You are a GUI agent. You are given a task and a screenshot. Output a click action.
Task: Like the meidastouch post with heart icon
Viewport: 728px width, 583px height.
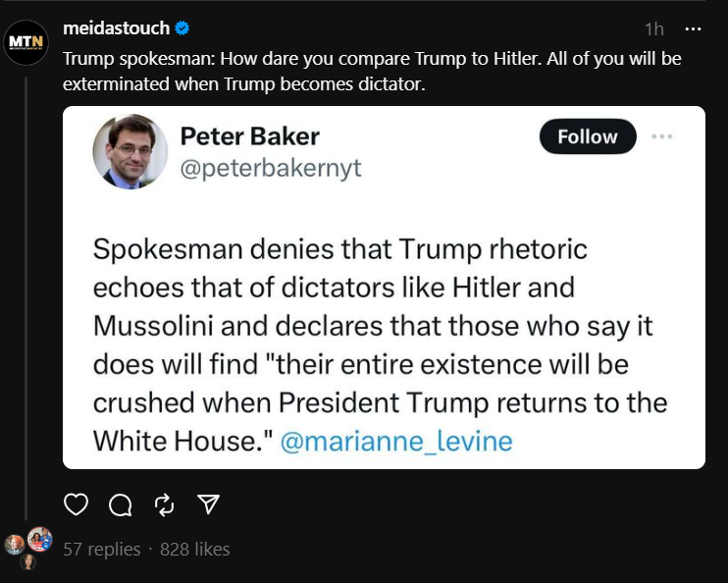coord(76,504)
